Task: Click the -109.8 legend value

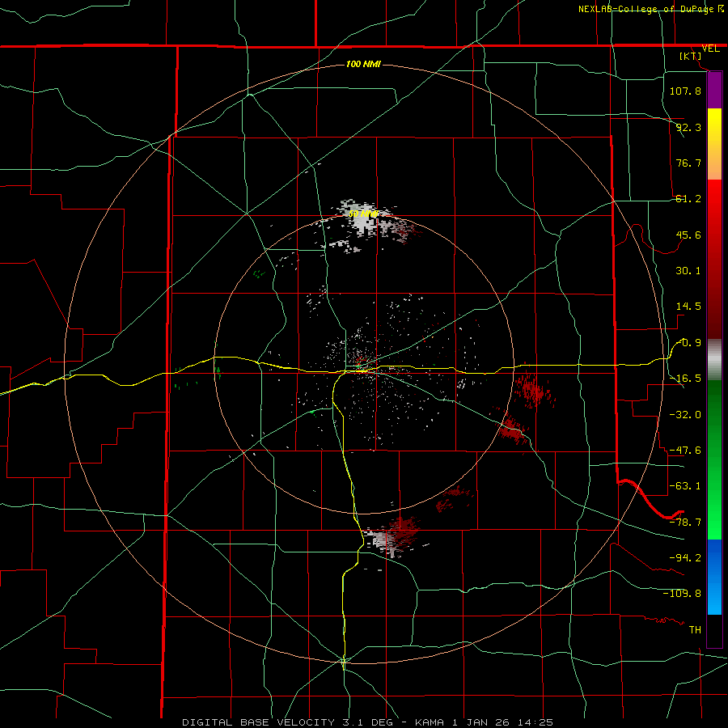Action: (682, 594)
